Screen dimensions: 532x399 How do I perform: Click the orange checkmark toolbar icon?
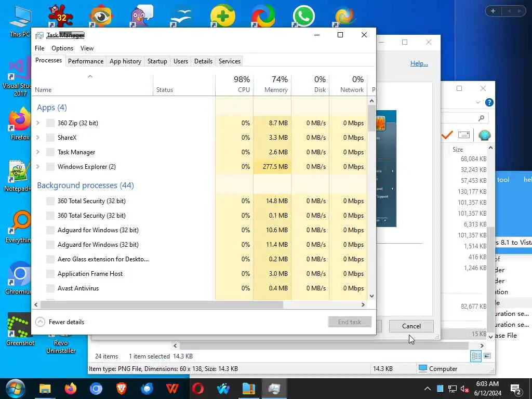coord(447,135)
